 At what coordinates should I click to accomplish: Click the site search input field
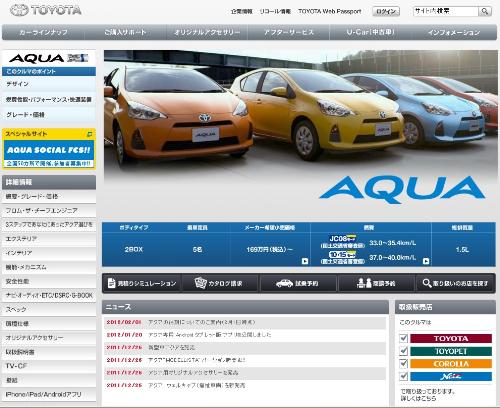(x=446, y=11)
